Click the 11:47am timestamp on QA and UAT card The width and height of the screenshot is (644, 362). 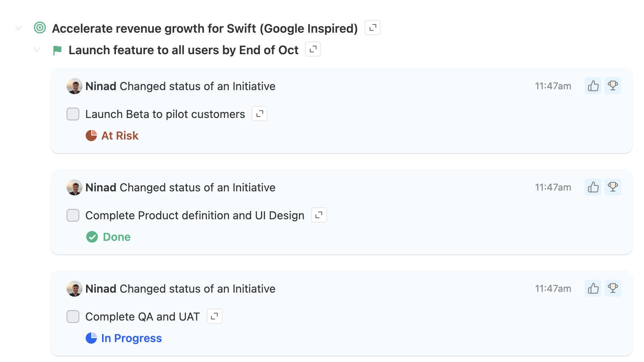pyautogui.click(x=553, y=289)
